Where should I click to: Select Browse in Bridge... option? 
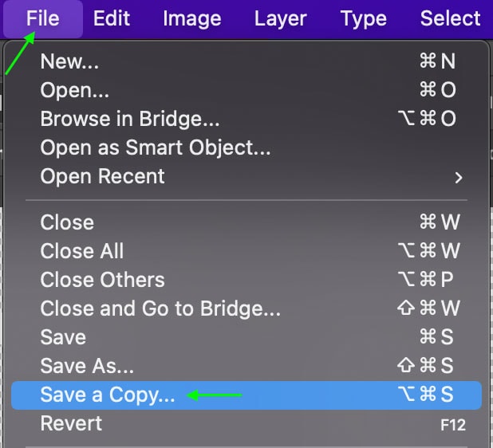pos(129,119)
